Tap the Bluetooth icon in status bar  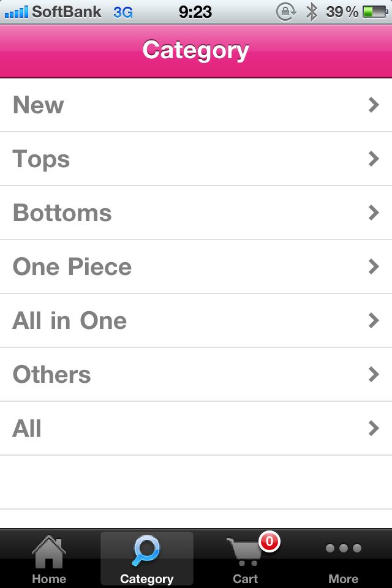311,12
